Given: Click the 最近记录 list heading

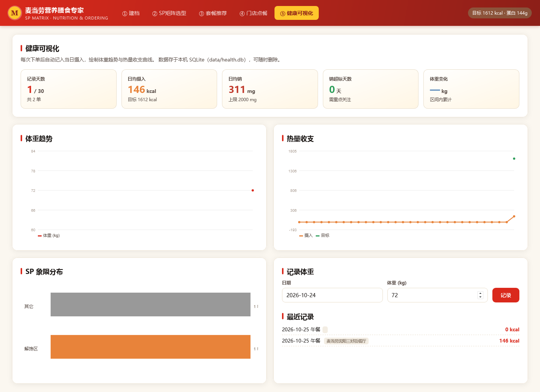Looking at the screenshot, I should [300, 317].
